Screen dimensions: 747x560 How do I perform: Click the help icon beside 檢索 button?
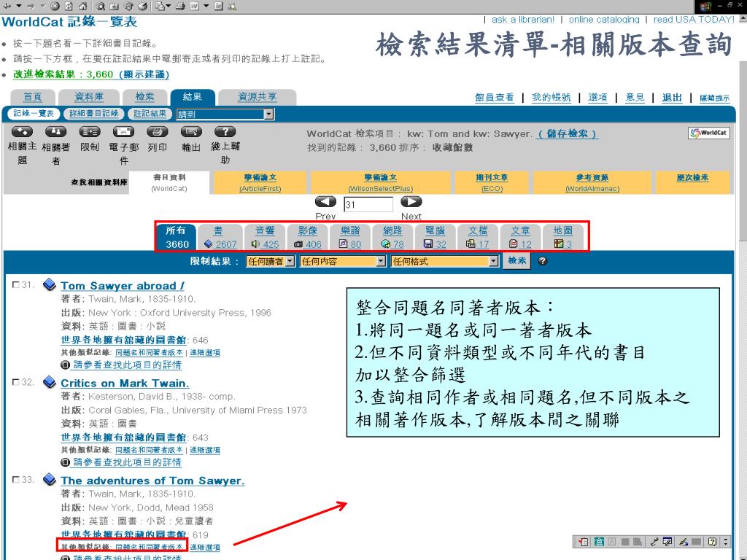pyautogui.click(x=542, y=261)
